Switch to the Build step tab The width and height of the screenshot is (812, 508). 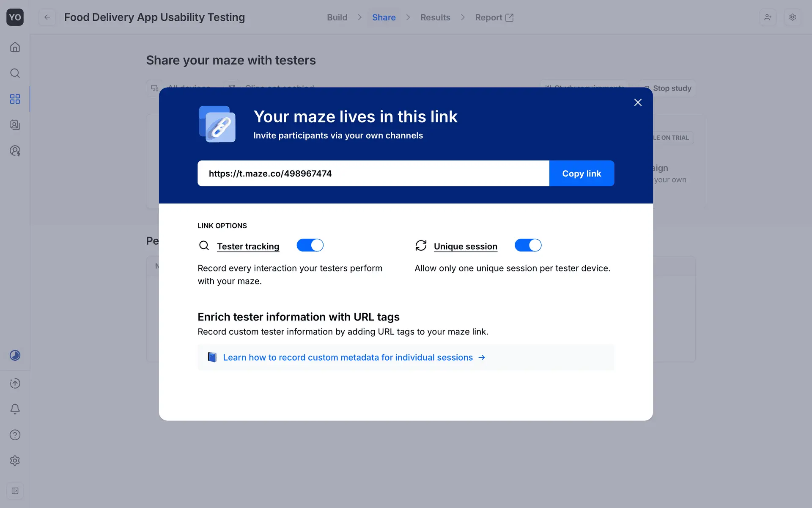[337, 17]
